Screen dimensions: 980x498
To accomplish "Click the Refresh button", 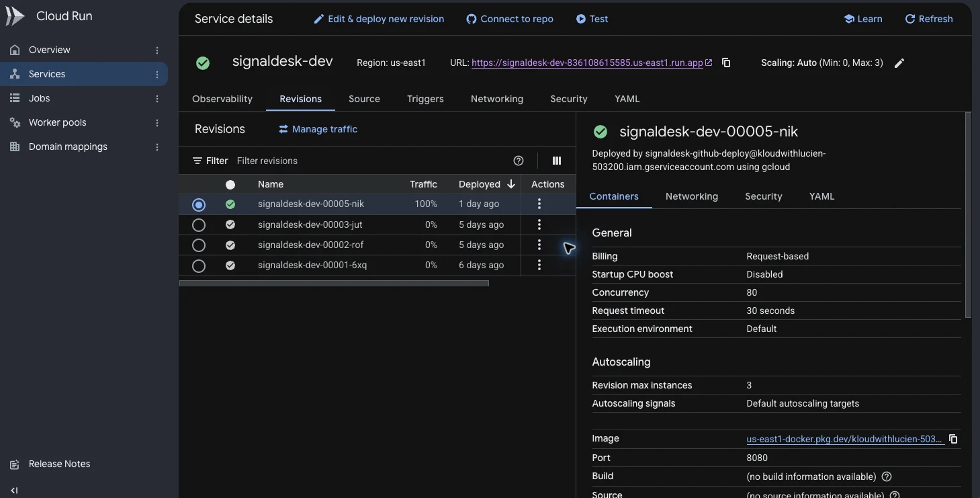I will click(x=929, y=19).
